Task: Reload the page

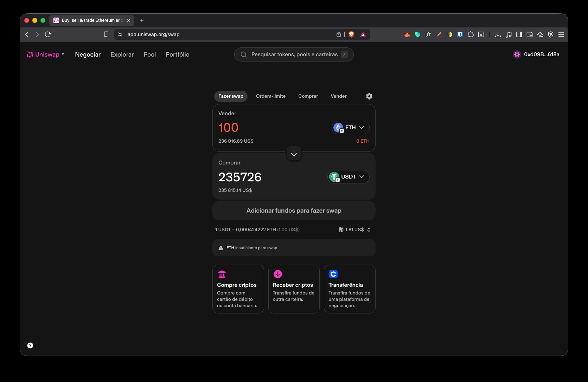Action: coord(48,34)
